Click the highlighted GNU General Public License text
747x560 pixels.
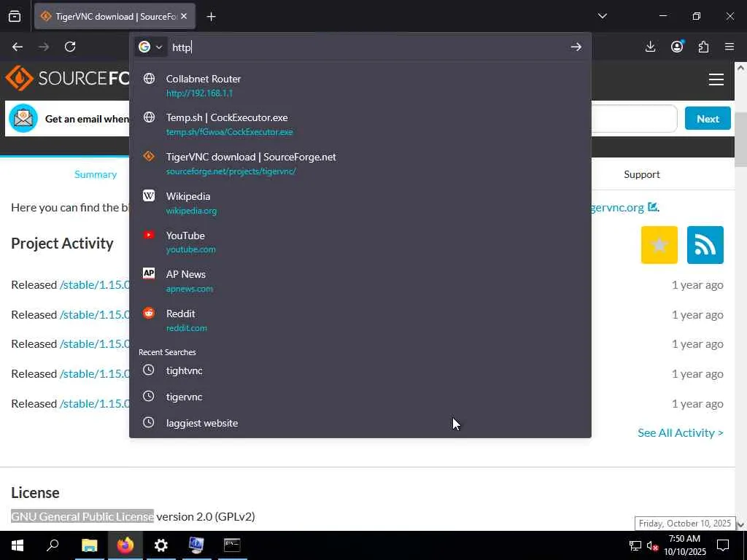click(x=82, y=516)
